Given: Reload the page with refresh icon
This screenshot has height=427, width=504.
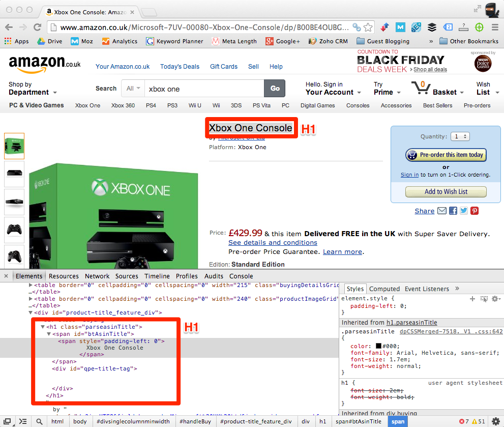Looking at the screenshot, I should [37, 27].
